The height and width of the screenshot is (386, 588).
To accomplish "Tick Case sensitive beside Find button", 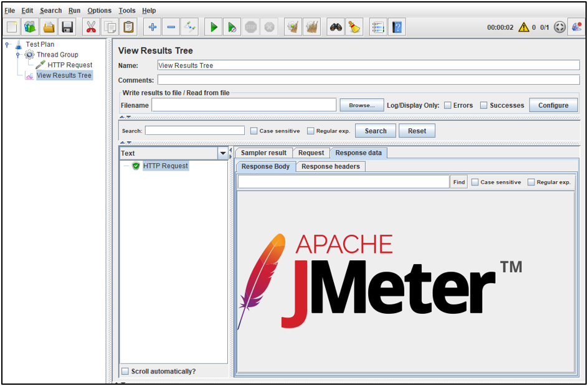I will point(475,182).
